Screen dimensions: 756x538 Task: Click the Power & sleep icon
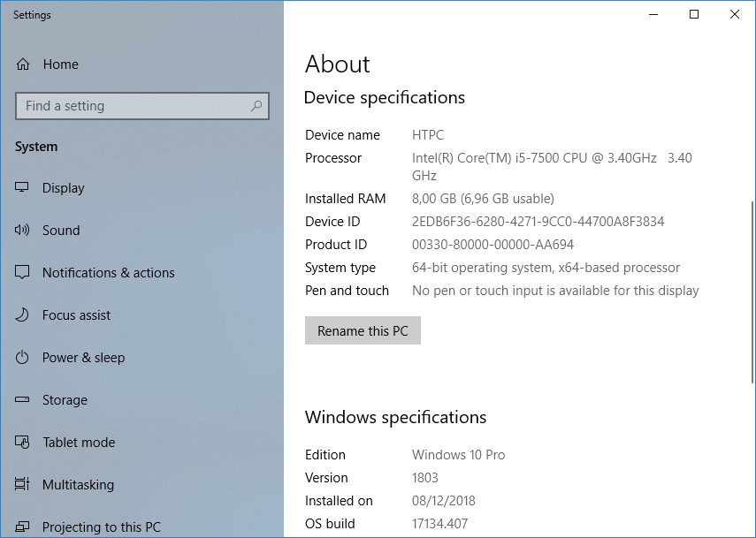coord(22,357)
